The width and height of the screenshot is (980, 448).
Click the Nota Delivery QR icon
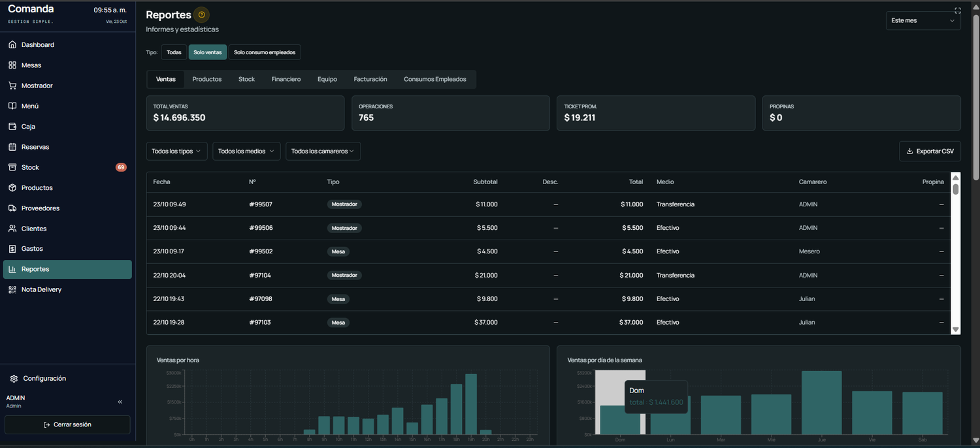[12, 289]
